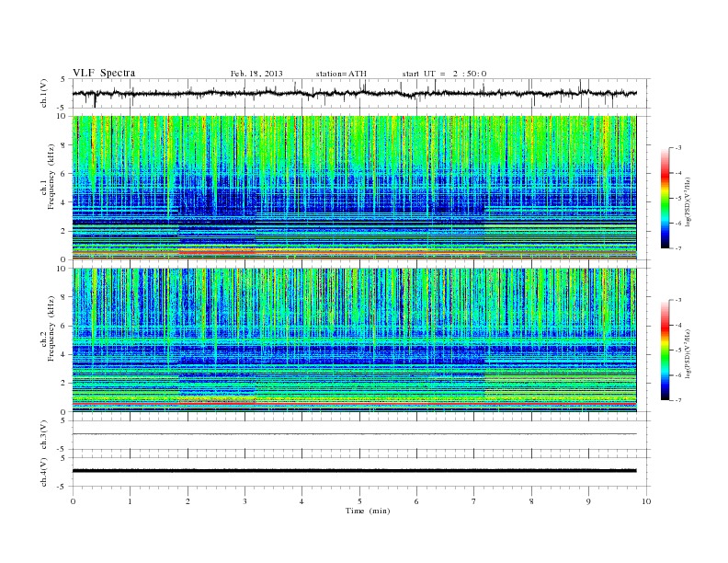Click the ch.1(V) waveform axis label
This screenshot has height=563, width=728.
[x=44, y=93]
